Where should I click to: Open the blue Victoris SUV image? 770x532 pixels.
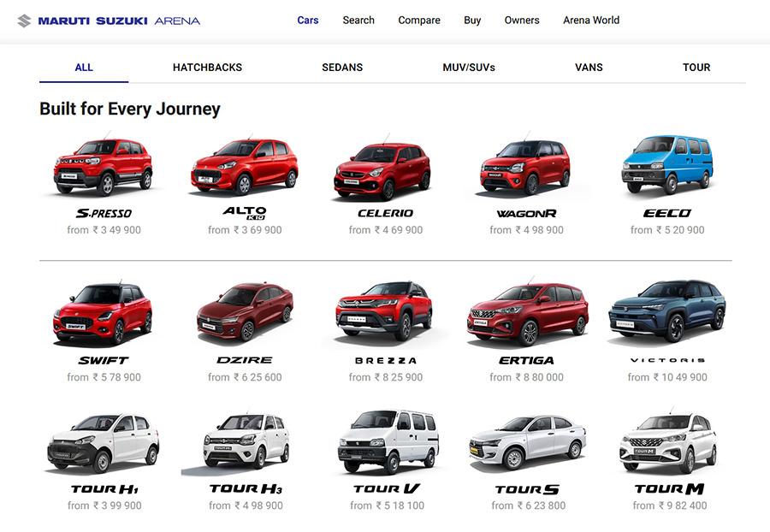[x=666, y=311]
